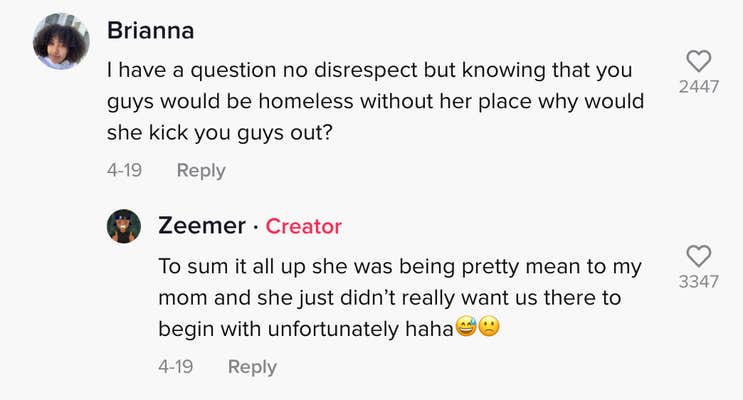743x400 pixels.
Task: Reply to Zeemer's comment
Action: coord(252,367)
